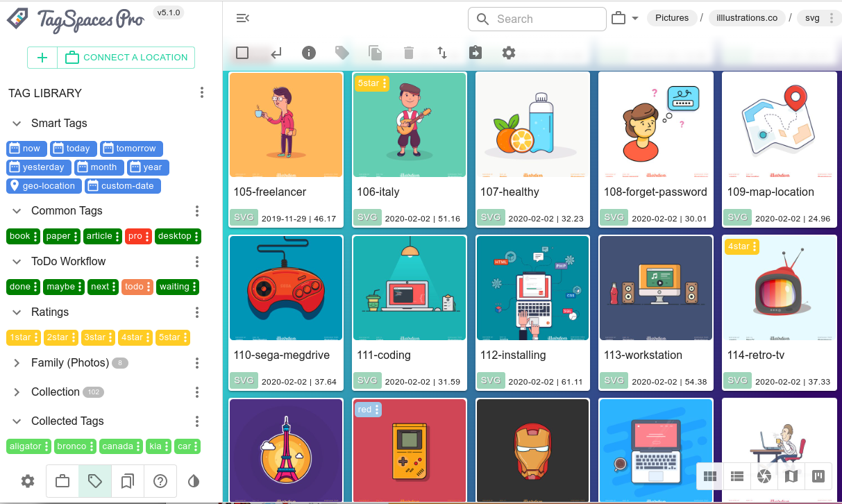Image resolution: width=842 pixels, height=504 pixels.
Task: Click the copy files toolbar icon
Action: [x=376, y=53]
